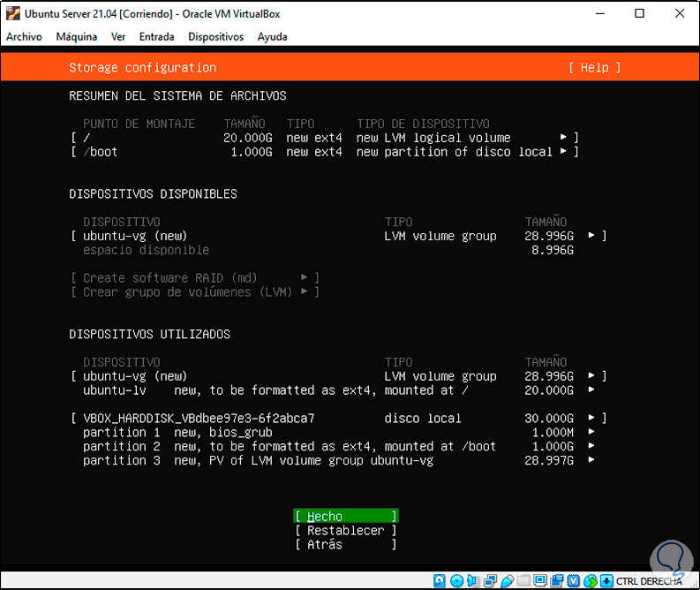This screenshot has height=590, width=700.
Task: Click the Restablecer button
Action: pos(345,531)
